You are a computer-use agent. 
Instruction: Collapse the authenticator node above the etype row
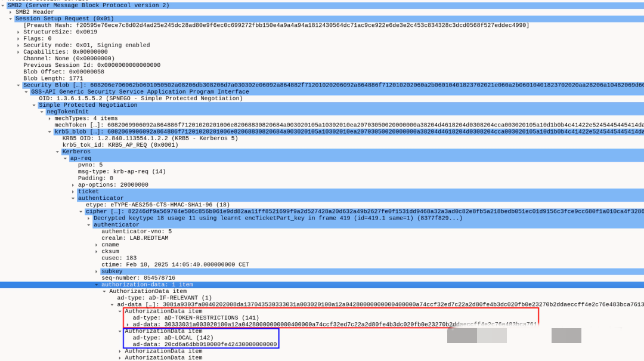pyautogui.click(x=73, y=198)
